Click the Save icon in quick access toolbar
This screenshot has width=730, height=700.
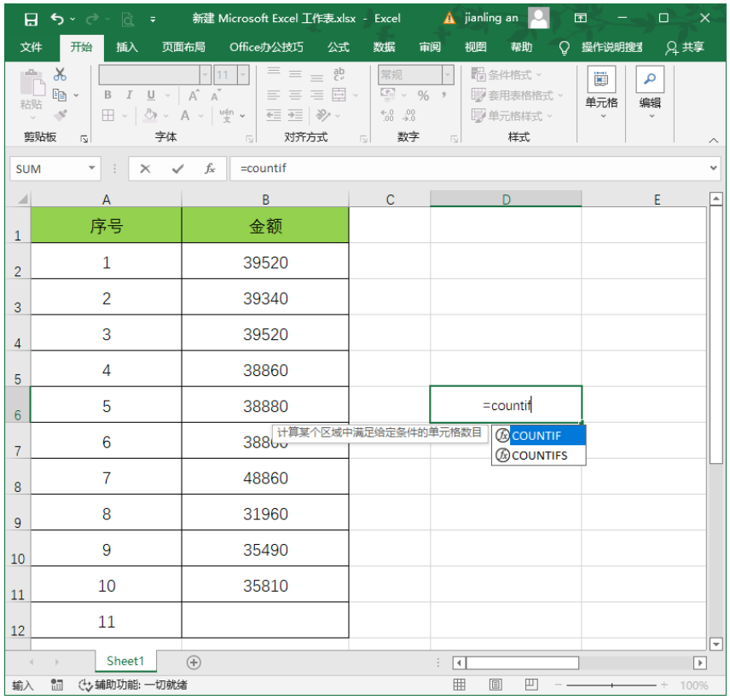click(x=31, y=19)
